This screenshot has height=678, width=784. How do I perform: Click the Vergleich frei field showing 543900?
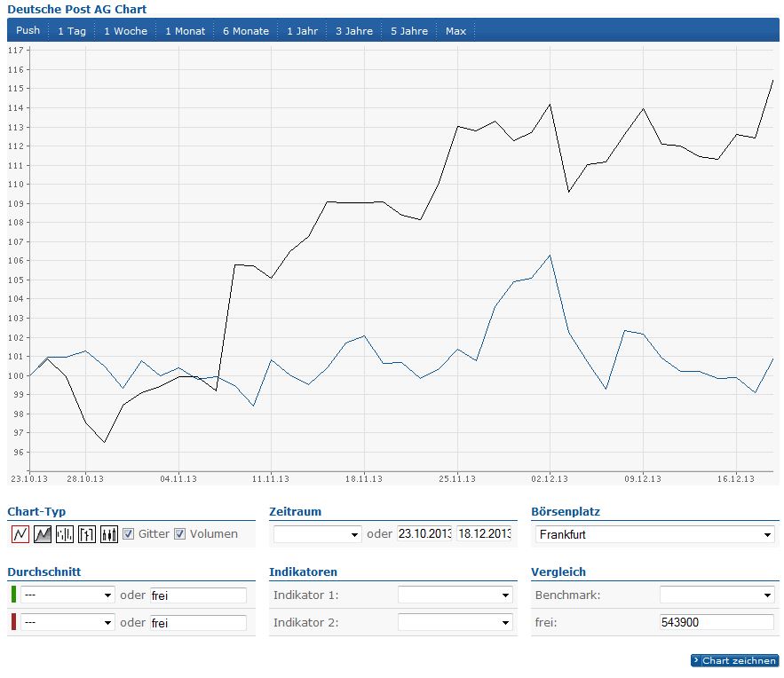pyautogui.click(x=717, y=622)
